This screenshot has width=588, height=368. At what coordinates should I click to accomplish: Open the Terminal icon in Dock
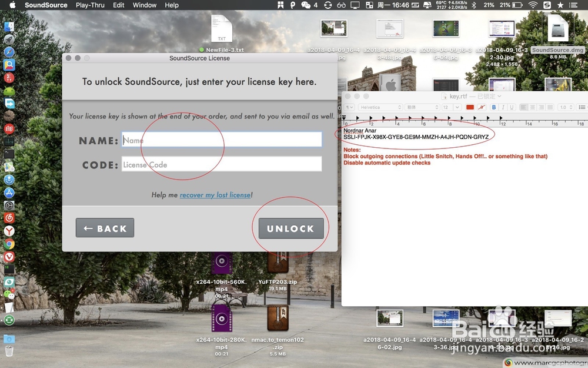pyautogui.click(x=9, y=154)
